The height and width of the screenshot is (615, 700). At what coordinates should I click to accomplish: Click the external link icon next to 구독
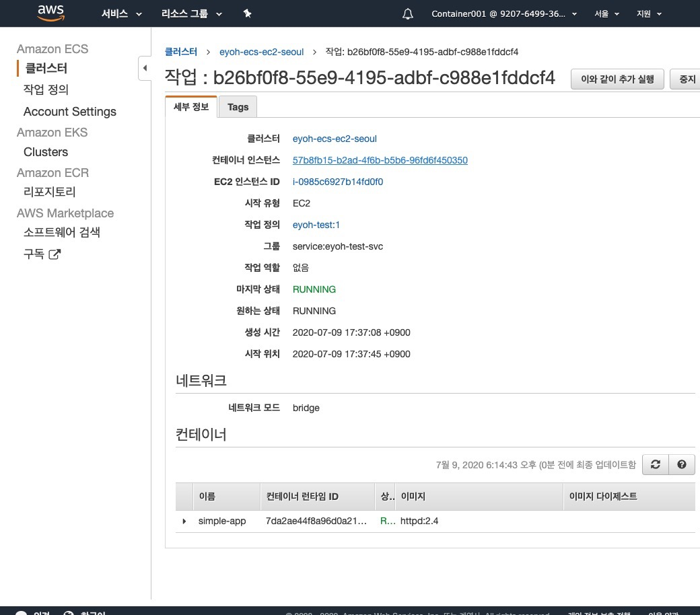pos(55,254)
